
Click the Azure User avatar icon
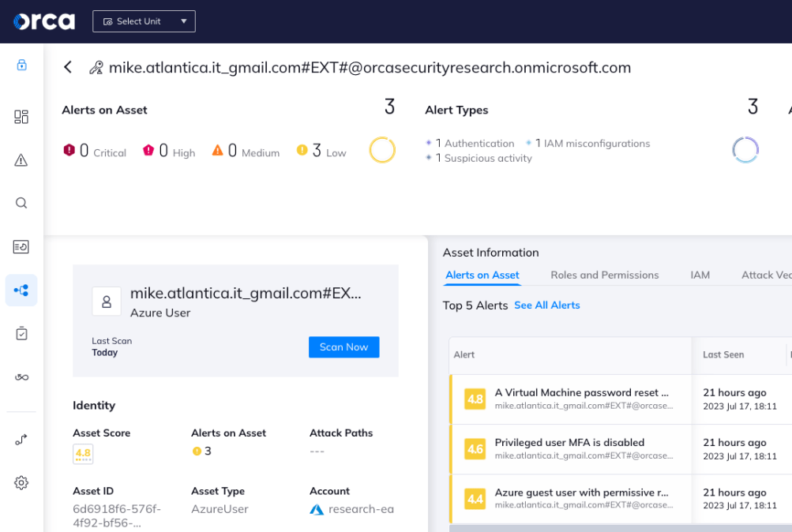click(107, 302)
